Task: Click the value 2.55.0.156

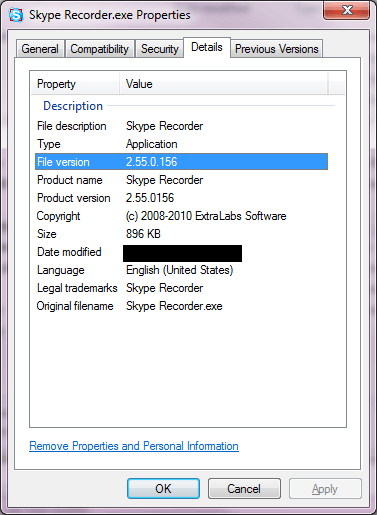Action: 152,162
